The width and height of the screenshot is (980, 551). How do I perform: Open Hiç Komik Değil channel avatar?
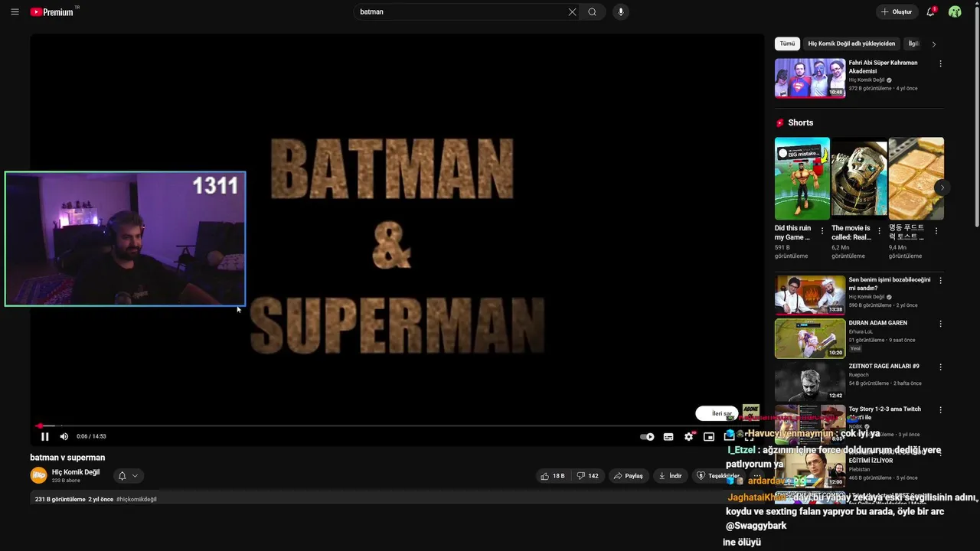pos(38,475)
